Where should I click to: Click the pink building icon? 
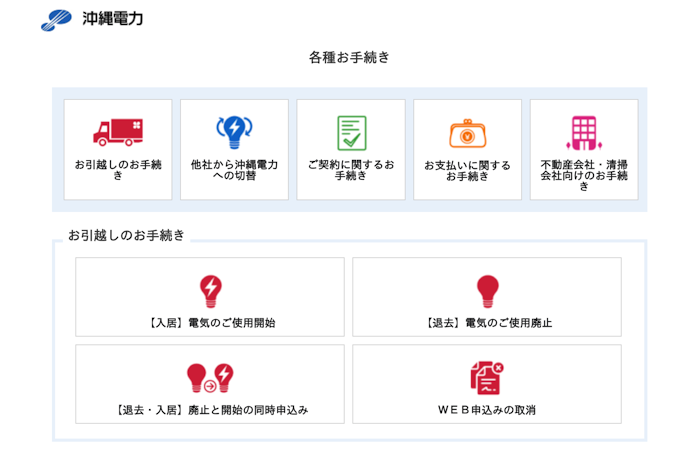pyautogui.click(x=584, y=133)
